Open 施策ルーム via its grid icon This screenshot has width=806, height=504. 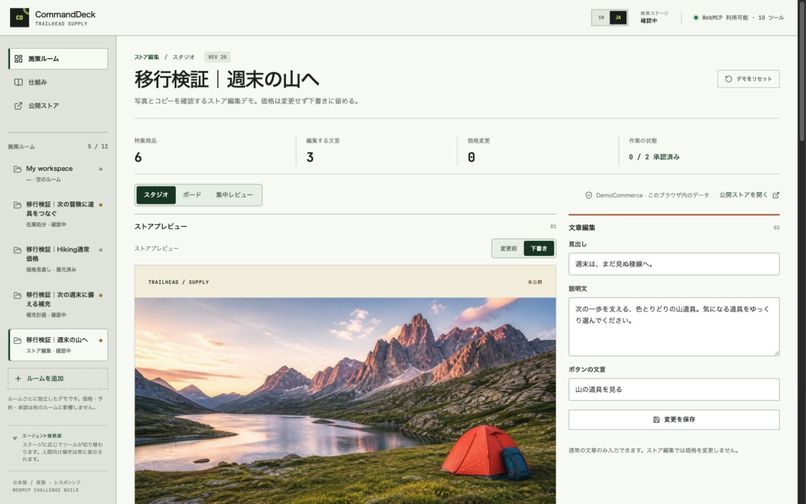point(19,59)
